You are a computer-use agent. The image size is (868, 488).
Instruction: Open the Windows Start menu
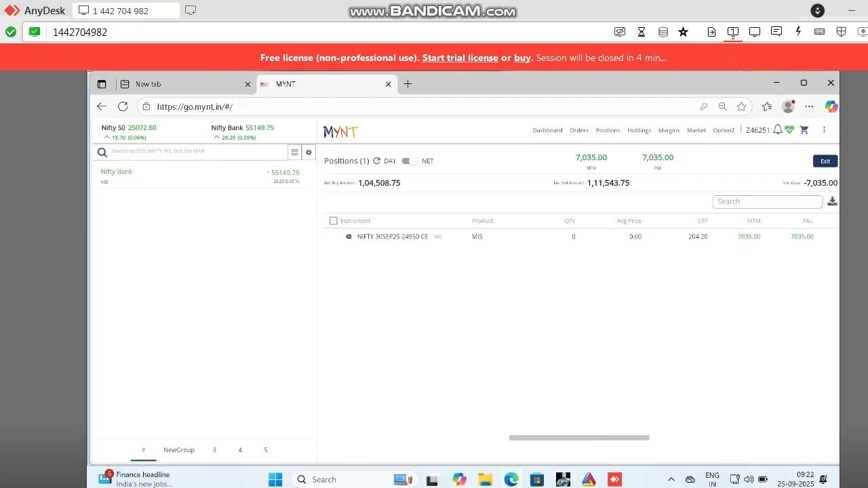[275, 479]
